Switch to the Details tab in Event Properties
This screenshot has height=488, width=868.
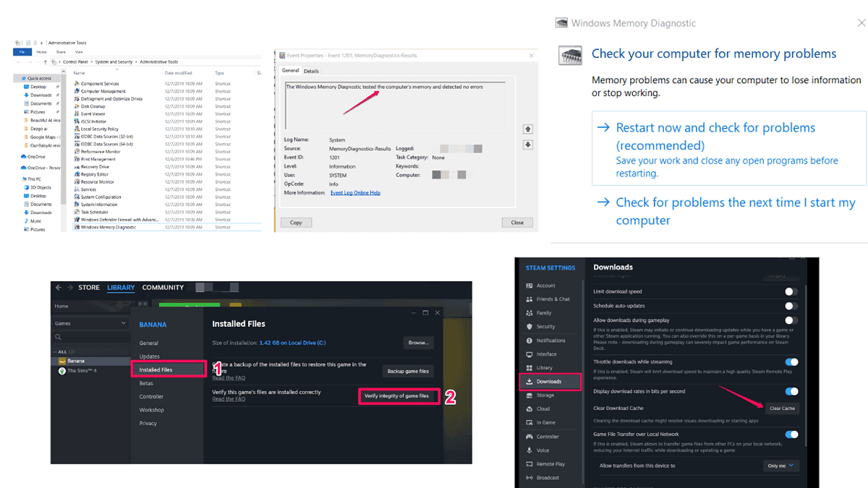311,71
